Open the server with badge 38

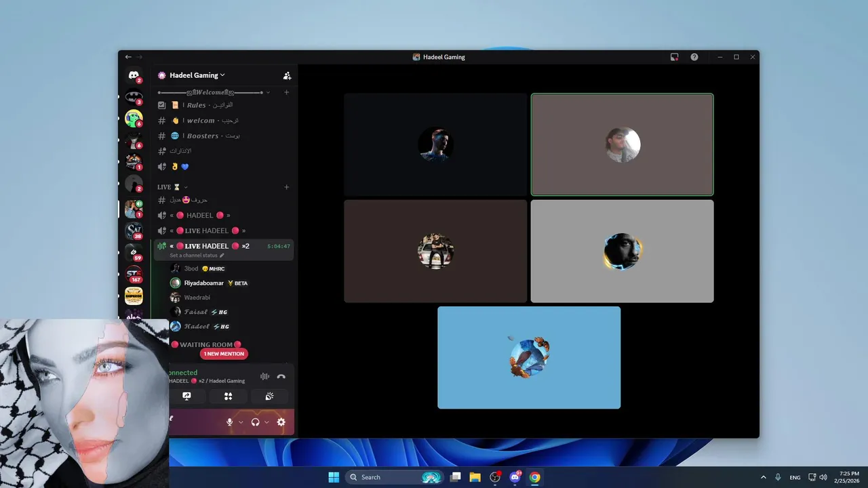134,230
